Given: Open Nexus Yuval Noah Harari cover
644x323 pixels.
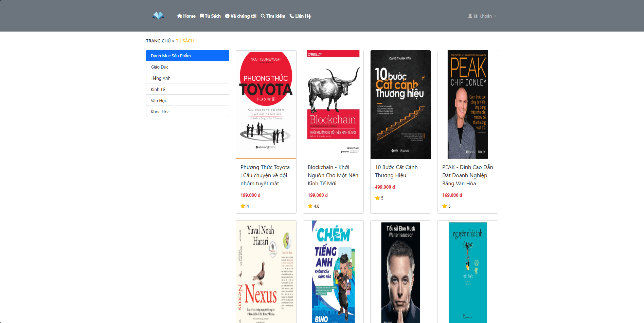Looking at the screenshot, I should click(266, 272).
